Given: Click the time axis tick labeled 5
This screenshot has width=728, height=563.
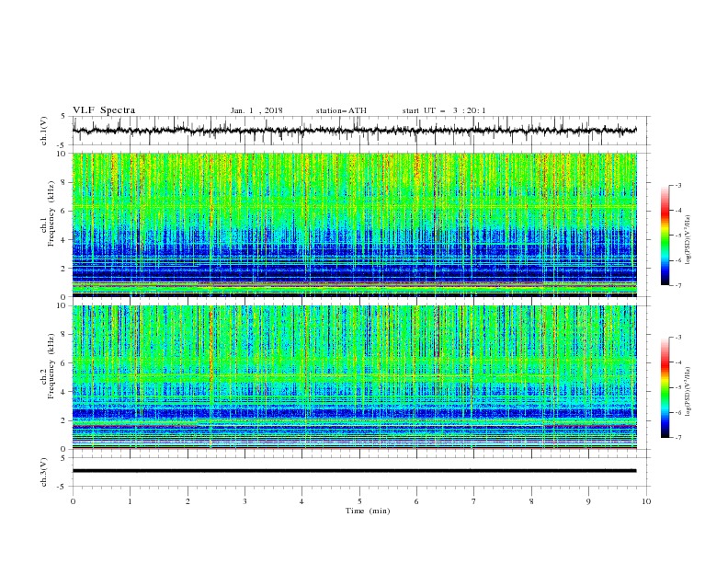Looking at the screenshot, I should [359, 501].
